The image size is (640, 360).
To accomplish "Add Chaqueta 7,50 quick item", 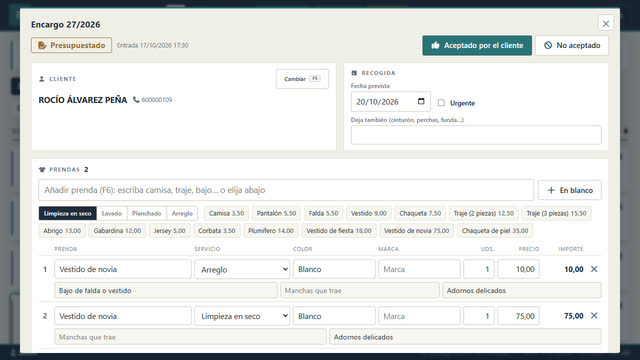I will [420, 213].
